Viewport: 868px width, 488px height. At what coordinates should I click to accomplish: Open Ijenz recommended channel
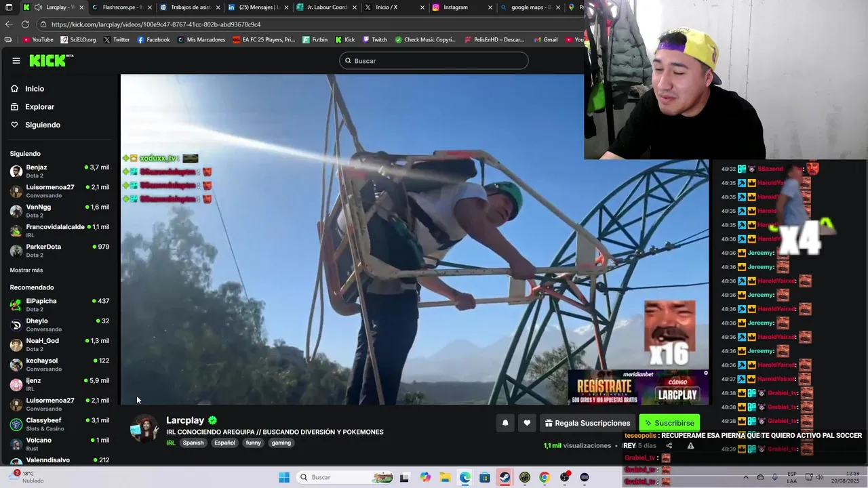[60, 384]
